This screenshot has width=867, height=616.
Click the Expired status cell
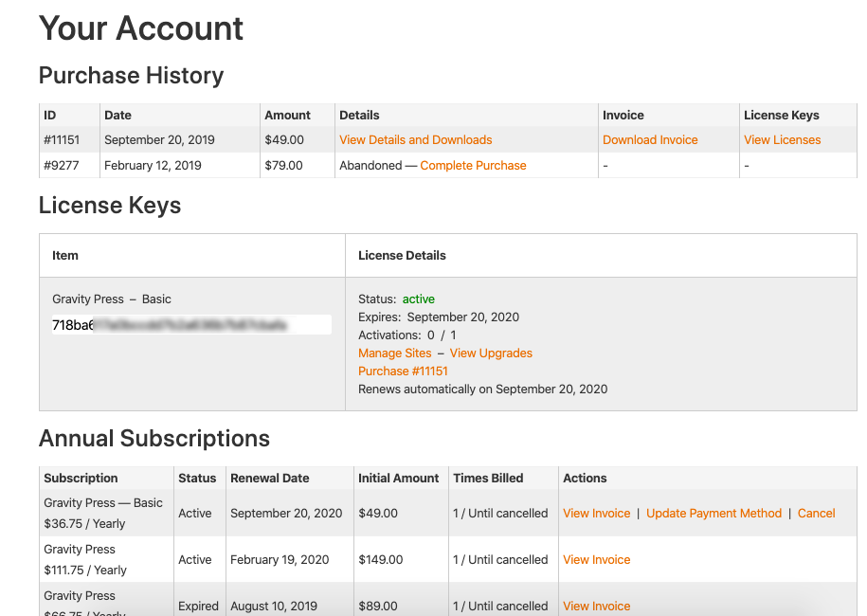point(198,606)
